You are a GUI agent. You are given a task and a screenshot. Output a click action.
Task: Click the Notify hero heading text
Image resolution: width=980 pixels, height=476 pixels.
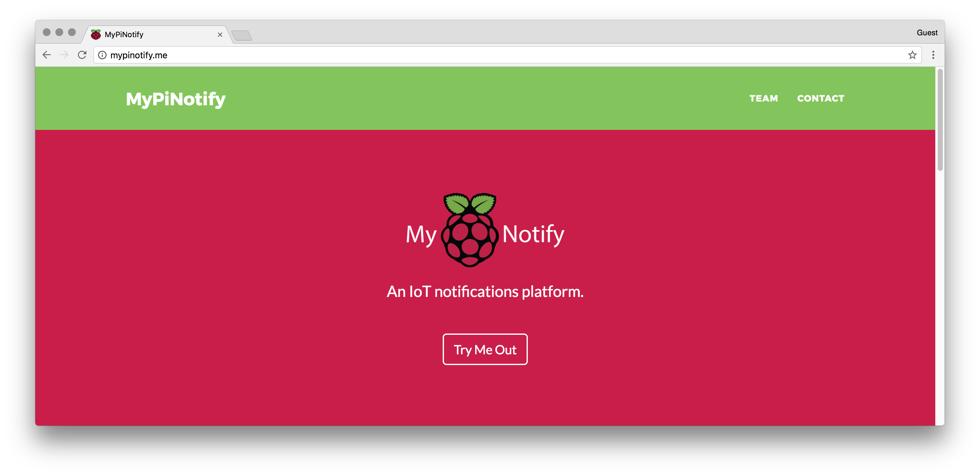click(533, 234)
